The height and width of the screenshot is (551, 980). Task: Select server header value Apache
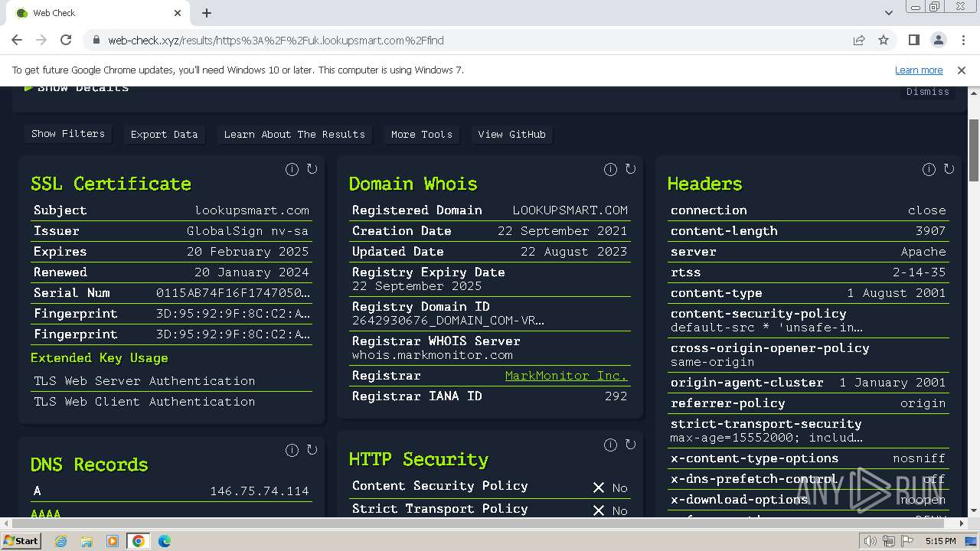923,251
